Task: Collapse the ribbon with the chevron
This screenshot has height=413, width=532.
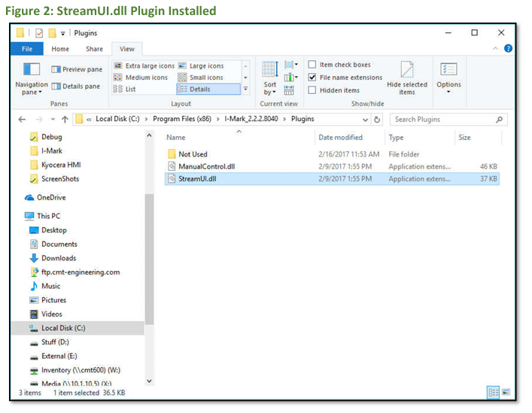Action: [x=495, y=49]
